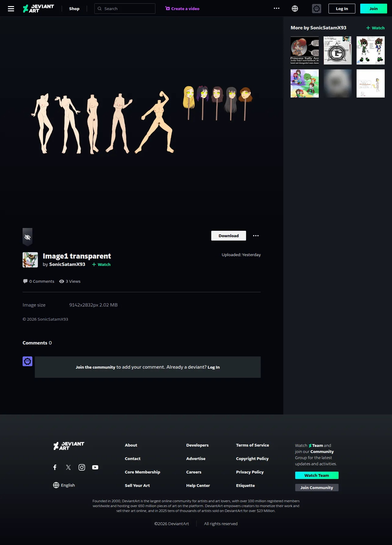Open DeviantArt YouTube channel from footer
Viewport: 392px width, 545px height.
(x=95, y=467)
